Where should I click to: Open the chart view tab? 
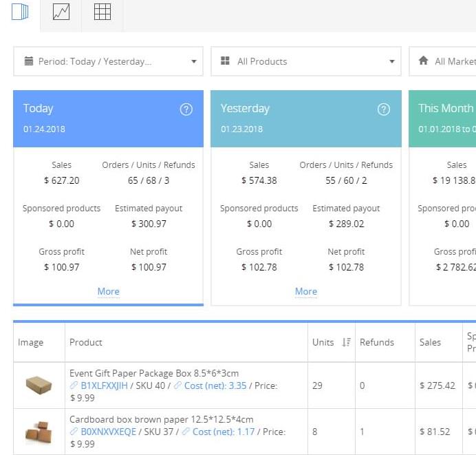[x=61, y=12]
